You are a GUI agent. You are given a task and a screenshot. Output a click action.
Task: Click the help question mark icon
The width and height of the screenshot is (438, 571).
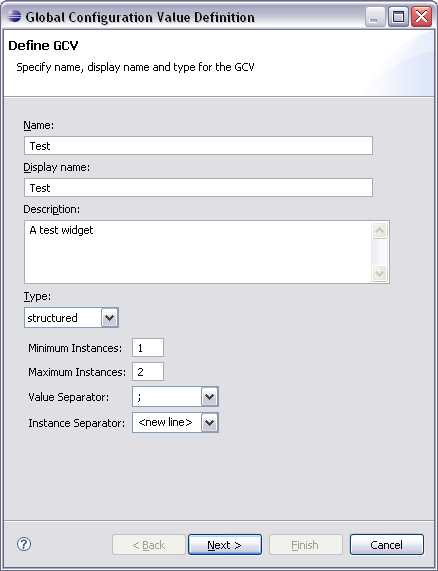[24, 544]
